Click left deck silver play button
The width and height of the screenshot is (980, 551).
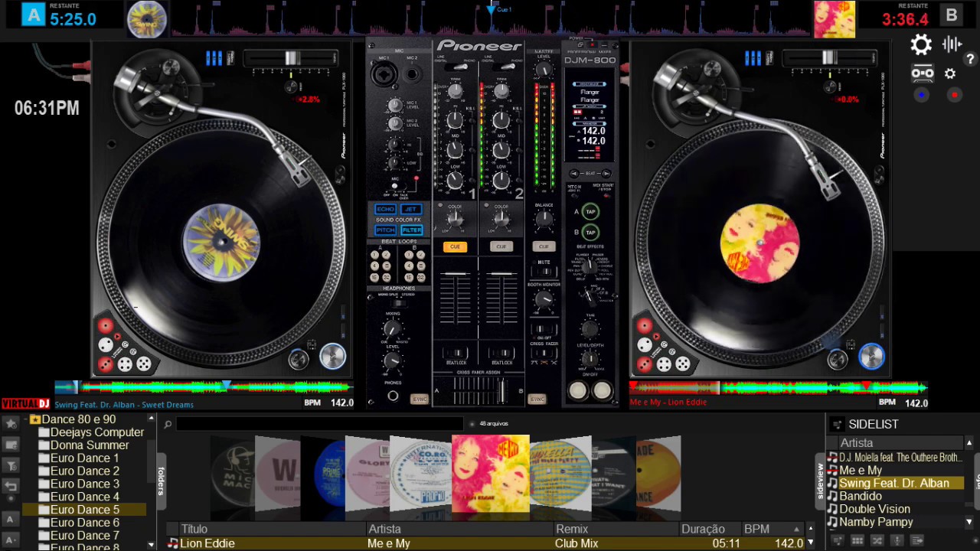(x=332, y=357)
